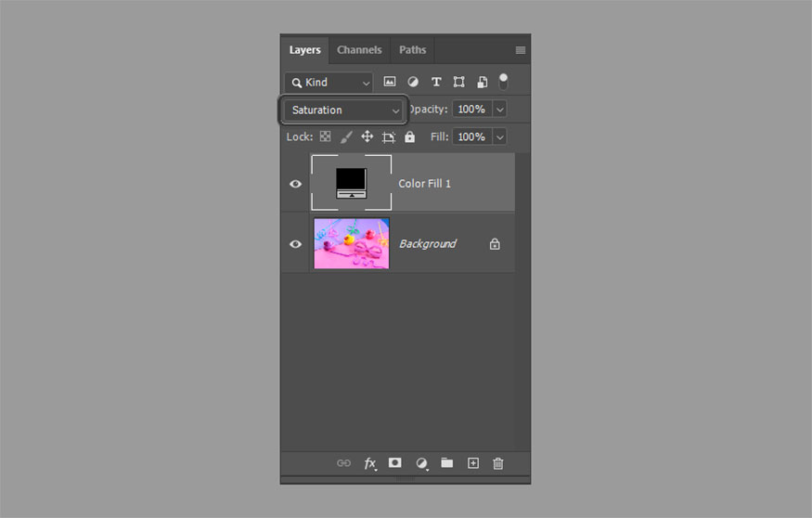Click the Background layer lock icon
The width and height of the screenshot is (812, 518).
coord(495,243)
